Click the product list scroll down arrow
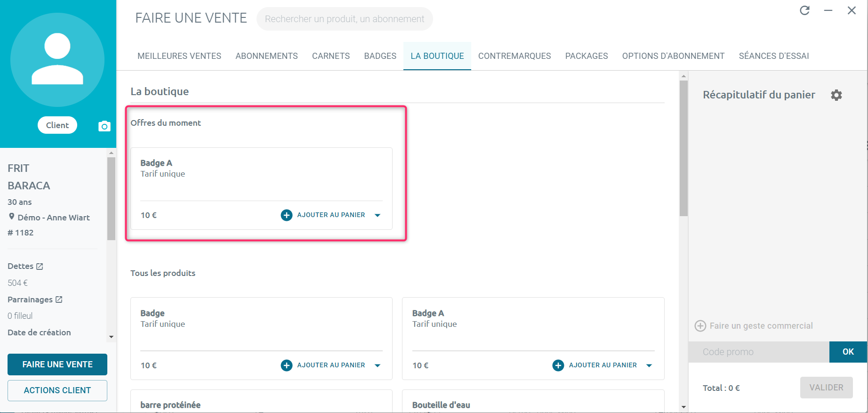The height and width of the screenshot is (413, 868). click(684, 407)
